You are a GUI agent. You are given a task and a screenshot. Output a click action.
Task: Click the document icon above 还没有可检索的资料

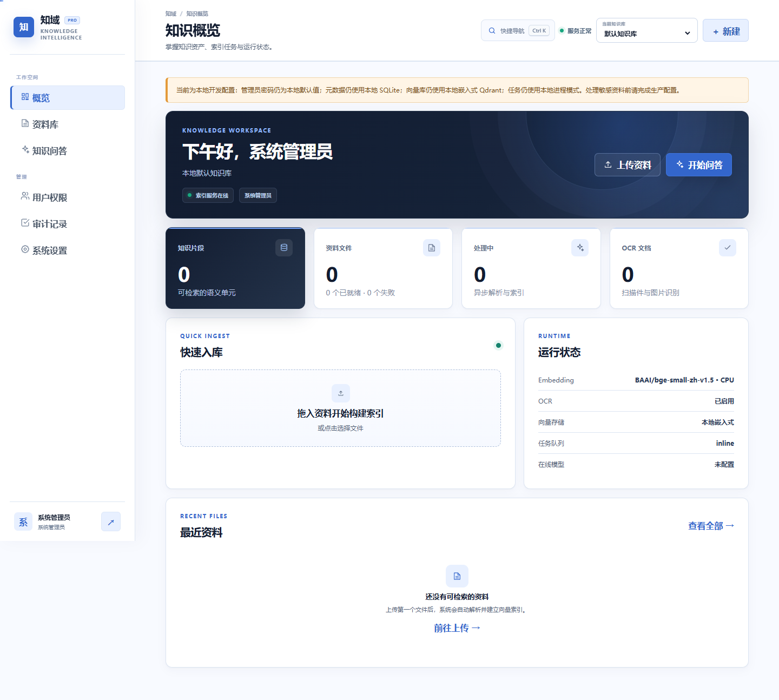457,576
